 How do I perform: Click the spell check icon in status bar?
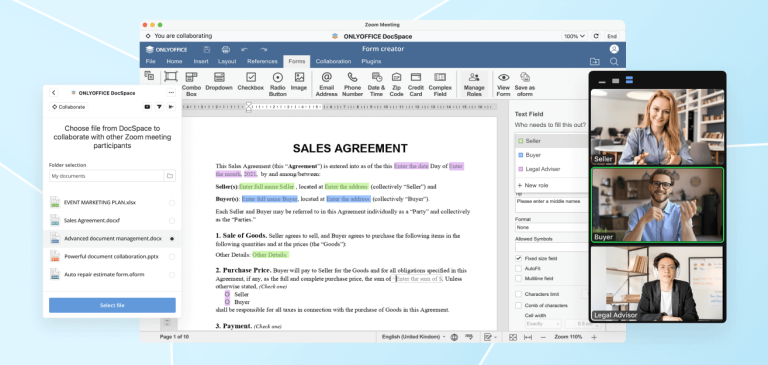[x=469, y=337]
